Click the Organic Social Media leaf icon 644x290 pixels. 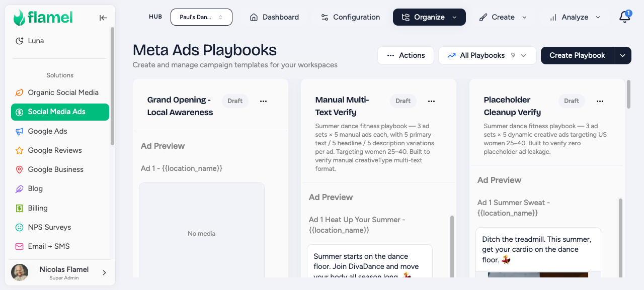pyautogui.click(x=19, y=92)
